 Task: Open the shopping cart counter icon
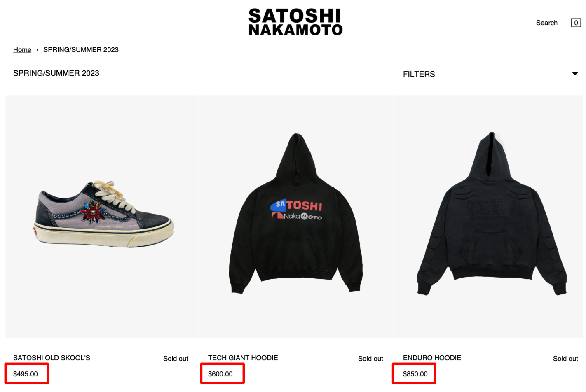pyautogui.click(x=576, y=23)
